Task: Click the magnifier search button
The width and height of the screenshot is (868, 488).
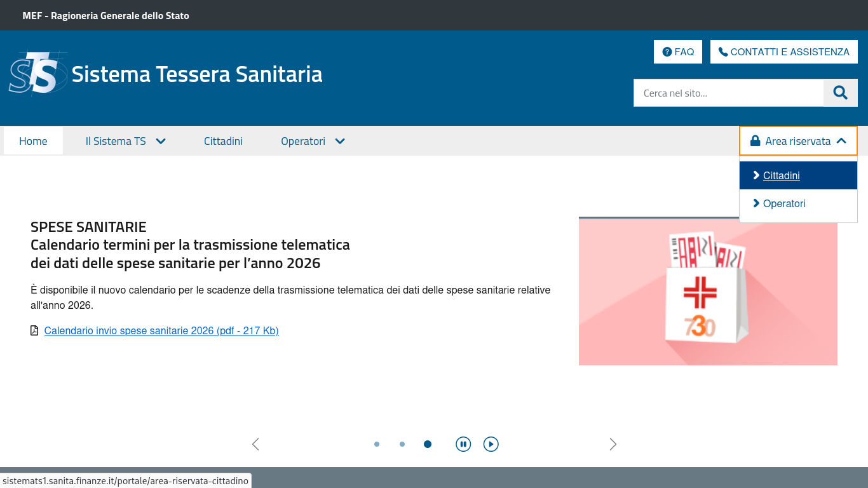Action: pos(841,93)
